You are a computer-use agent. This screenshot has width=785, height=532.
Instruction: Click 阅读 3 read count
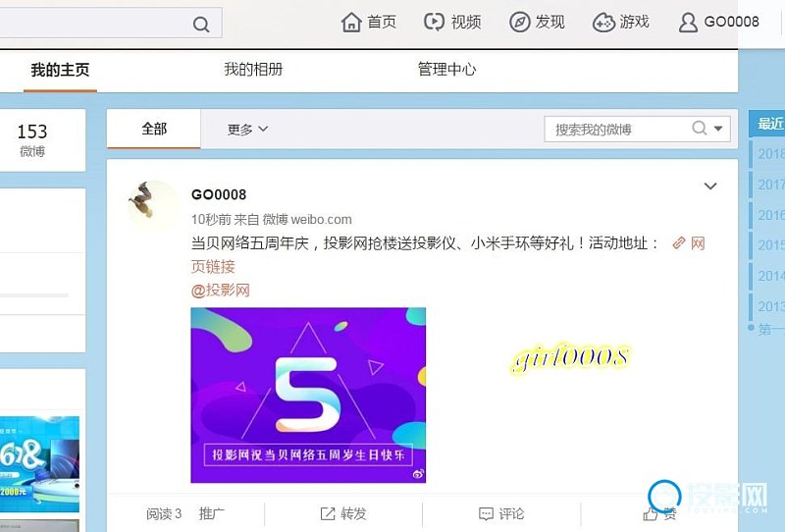[164, 514]
